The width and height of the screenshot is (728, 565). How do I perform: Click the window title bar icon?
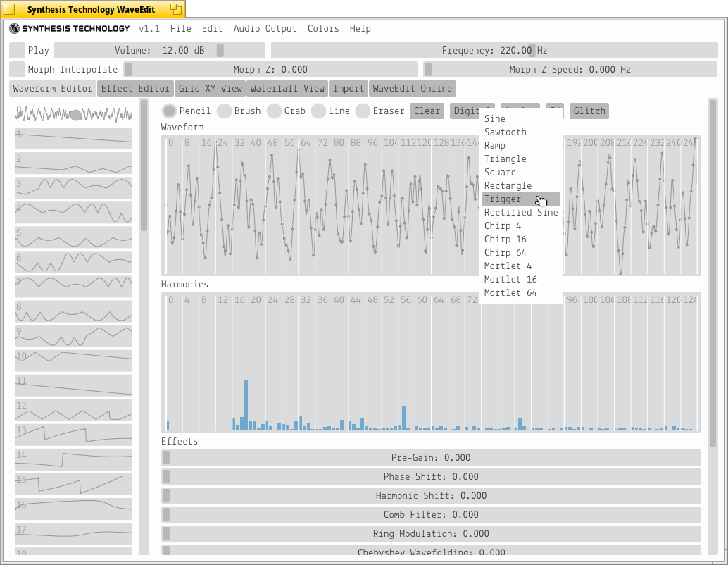click(x=9, y=9)
